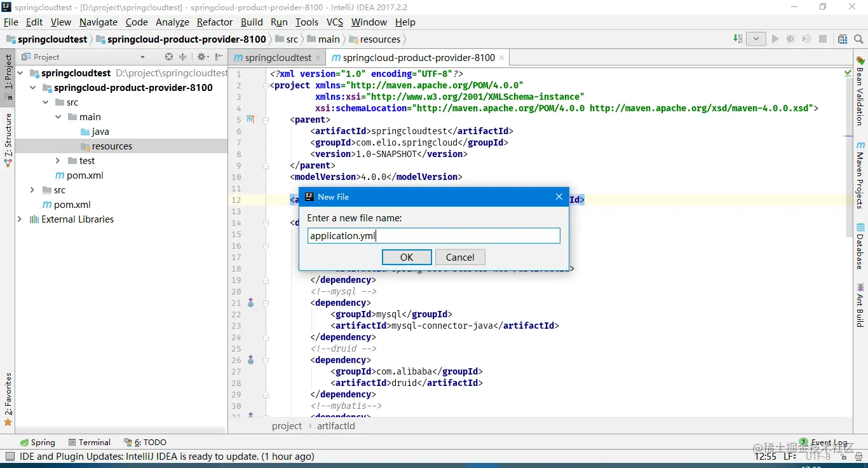This screenshot has height=468, width=868.
Task: Open the Ant Build side panel
Action: tap(860, 305)
